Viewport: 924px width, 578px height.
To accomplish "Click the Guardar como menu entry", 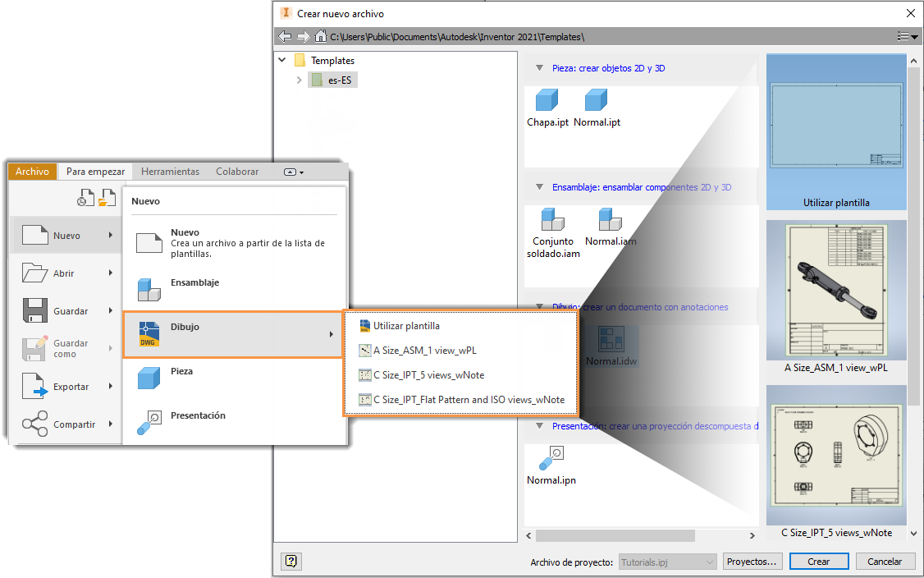I will coord(66,349).
